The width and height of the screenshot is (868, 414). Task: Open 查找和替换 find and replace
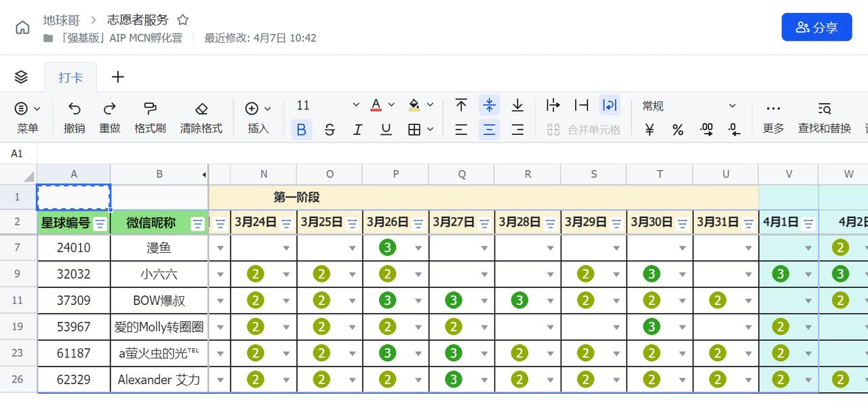(x=824, y=117)
